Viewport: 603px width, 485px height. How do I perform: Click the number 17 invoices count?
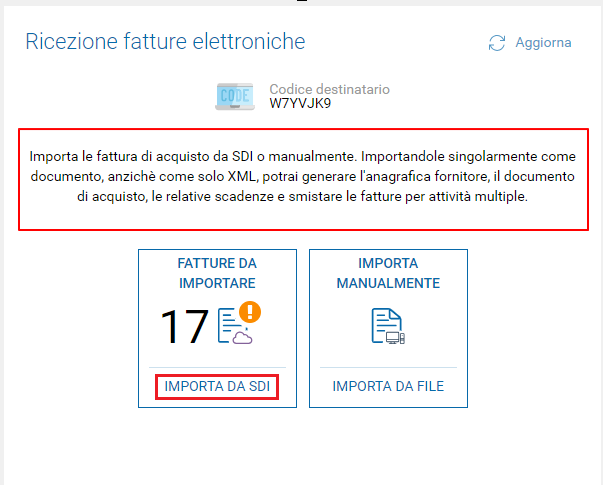tap(184, 327)
